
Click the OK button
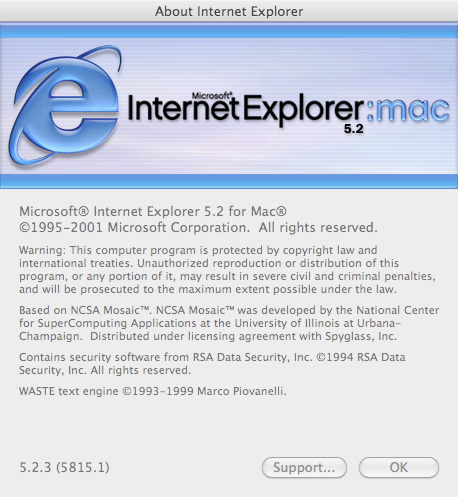[x=399, y=467]
